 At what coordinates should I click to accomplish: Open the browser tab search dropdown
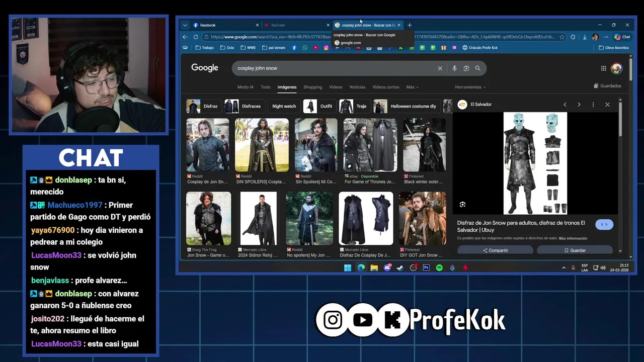coord(185,25)
